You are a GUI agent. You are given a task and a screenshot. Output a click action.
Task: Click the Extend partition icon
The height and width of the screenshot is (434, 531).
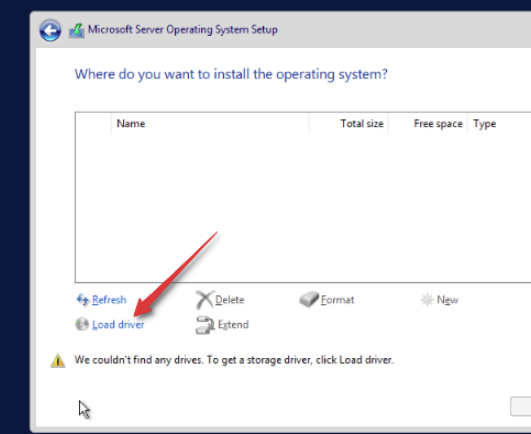[x=205, y=325]
